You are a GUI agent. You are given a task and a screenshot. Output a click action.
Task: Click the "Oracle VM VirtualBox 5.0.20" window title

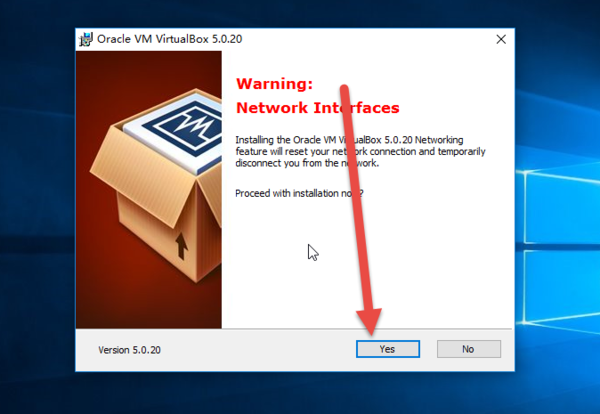pyautogui.click(x=170, y=39)
